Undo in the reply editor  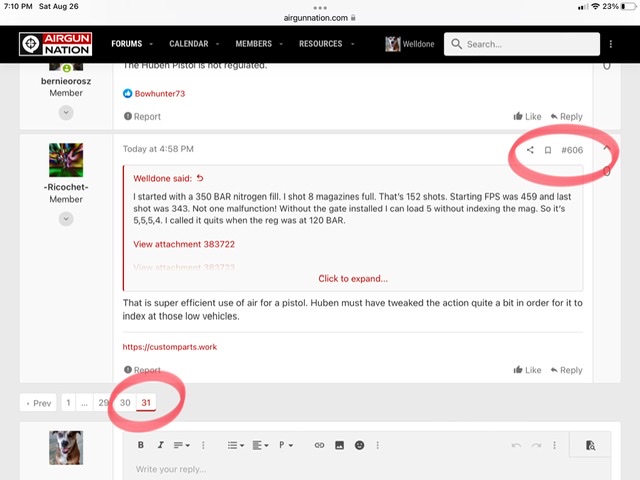tap(516, 445)
